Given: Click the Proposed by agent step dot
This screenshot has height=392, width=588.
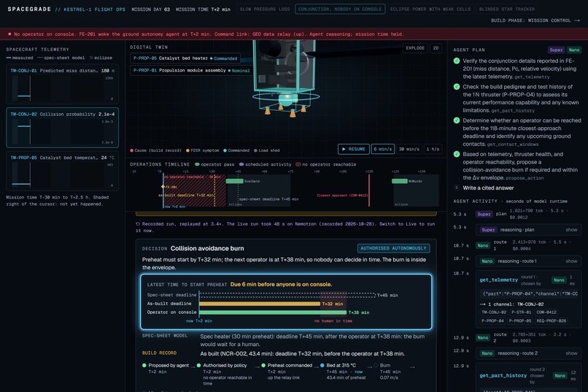Looking at the screenshot, I should point(144,366).
